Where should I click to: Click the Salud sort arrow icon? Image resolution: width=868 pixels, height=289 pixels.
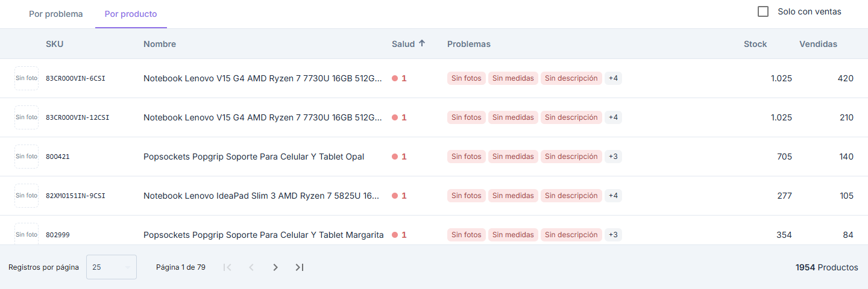click(422, 43)
